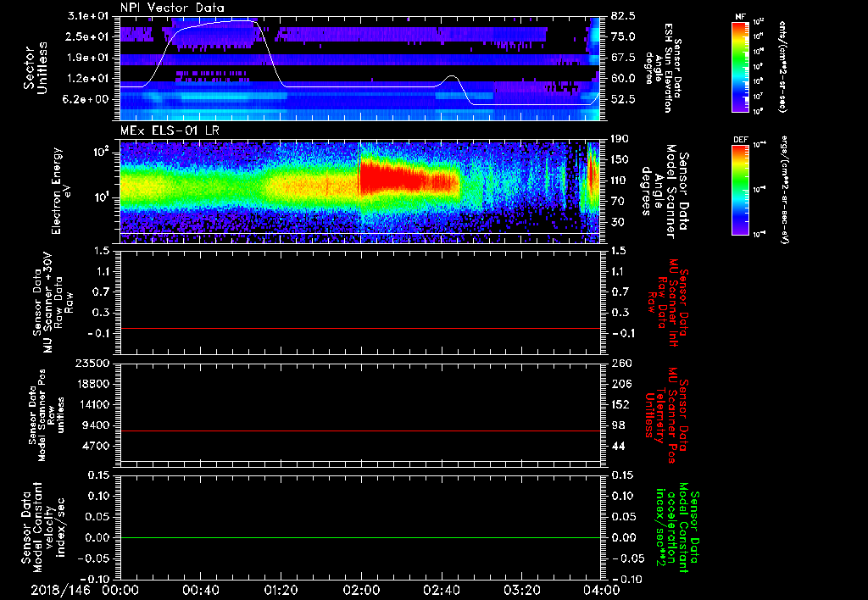868x600 pixels.
Task: Click the red line in Scanner Pos panel
Action: (360, 431)
